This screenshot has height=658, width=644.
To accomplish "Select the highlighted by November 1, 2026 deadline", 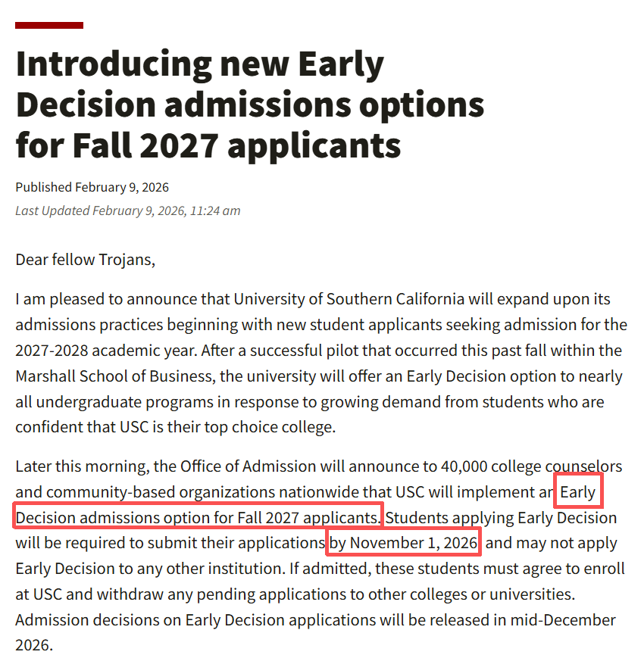I will 404,543.
